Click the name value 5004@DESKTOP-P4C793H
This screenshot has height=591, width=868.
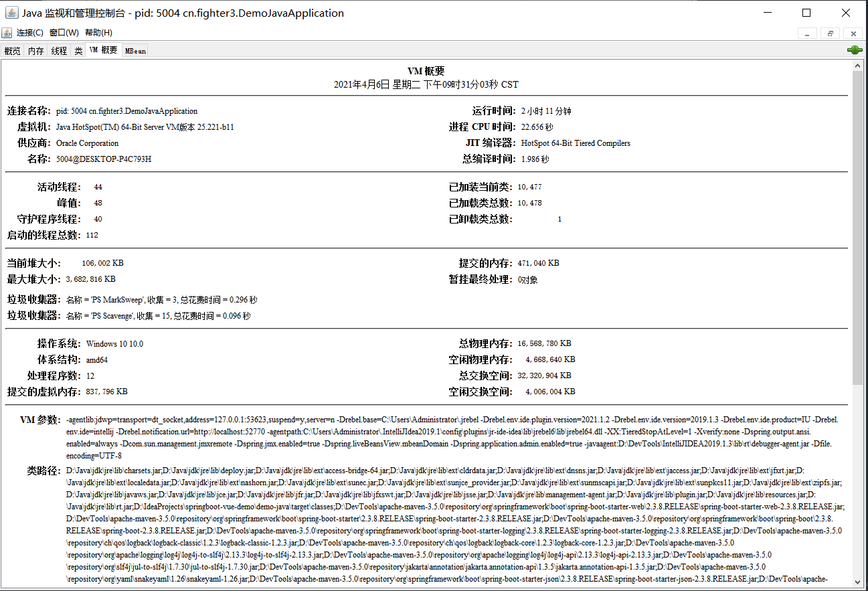104,159
